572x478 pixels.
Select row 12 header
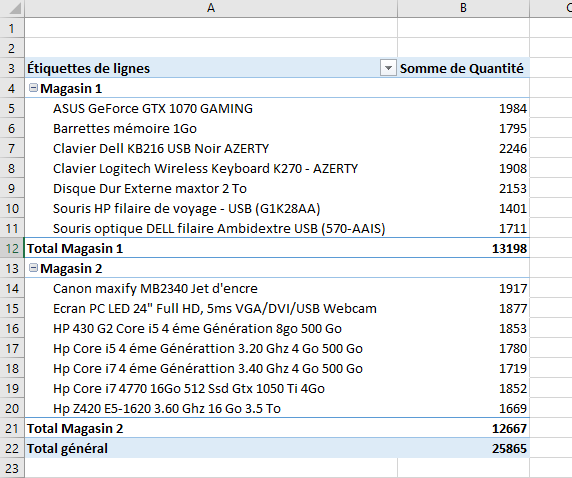tap(12, 248)
